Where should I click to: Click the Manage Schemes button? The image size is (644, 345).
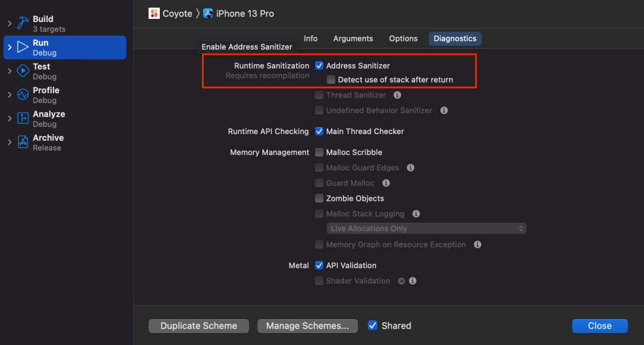pyautogui.click(x=308, y=325)
